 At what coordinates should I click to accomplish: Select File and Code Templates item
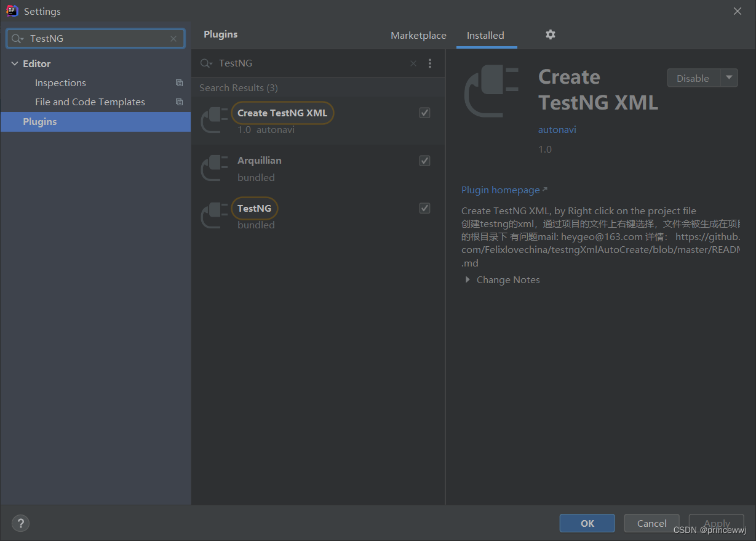tap(90, 102)
